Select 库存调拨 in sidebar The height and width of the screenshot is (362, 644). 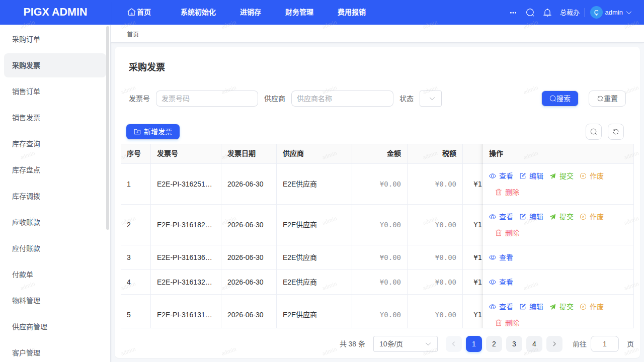(55, 196)
